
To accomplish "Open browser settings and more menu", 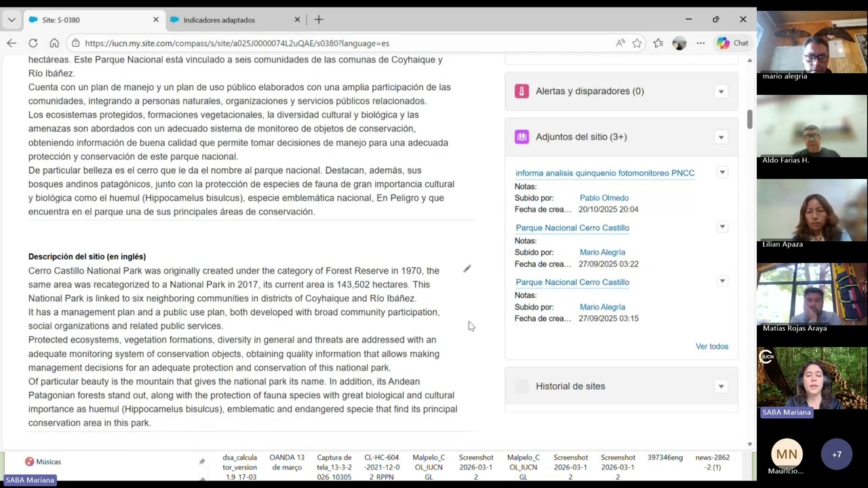I will pos(701,43).
